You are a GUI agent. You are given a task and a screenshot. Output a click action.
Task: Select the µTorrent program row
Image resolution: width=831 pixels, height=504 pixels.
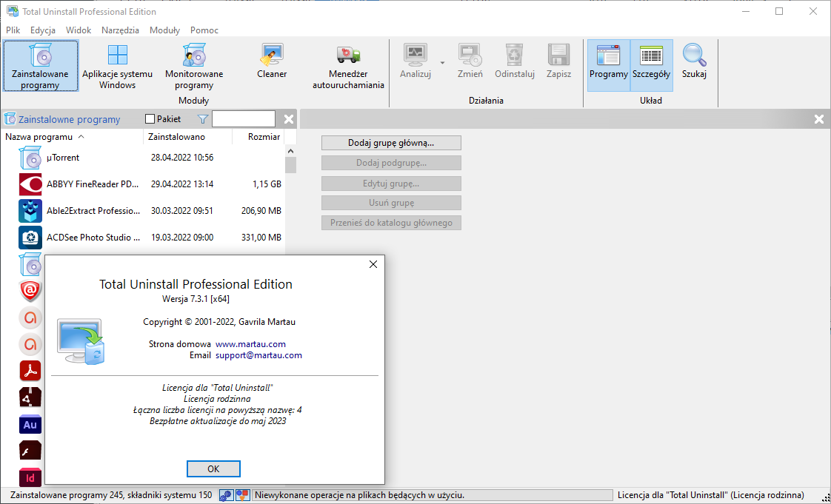(143, 158)
